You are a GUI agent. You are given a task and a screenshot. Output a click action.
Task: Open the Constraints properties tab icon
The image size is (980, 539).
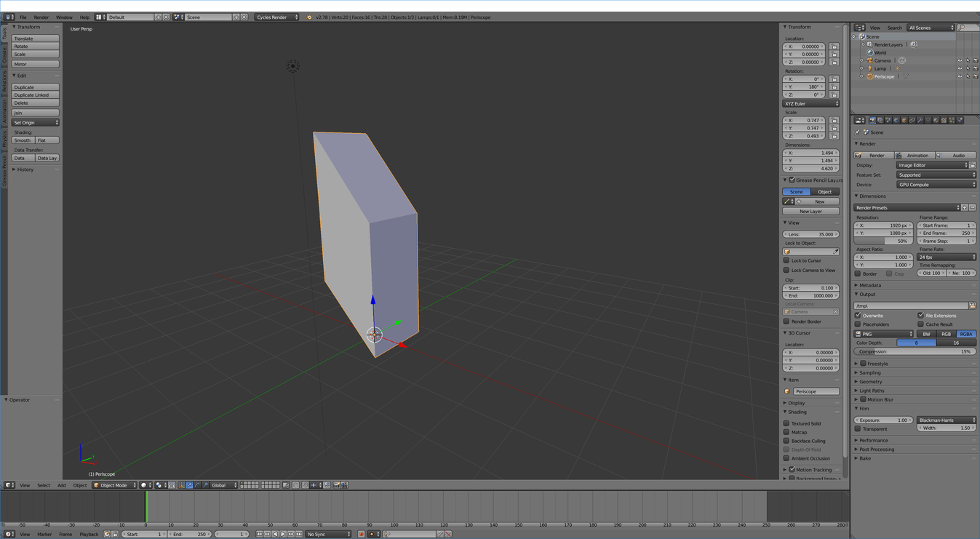point(912,121)
